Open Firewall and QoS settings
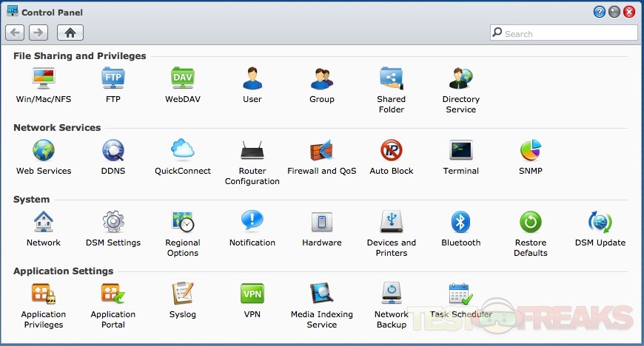644x346 pixels. (x=322, y=150)
